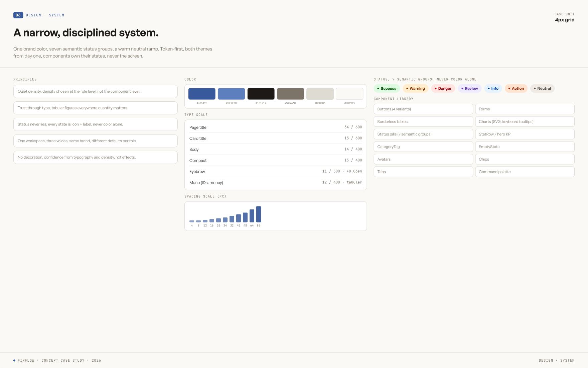Click the Success status pill

387,88
